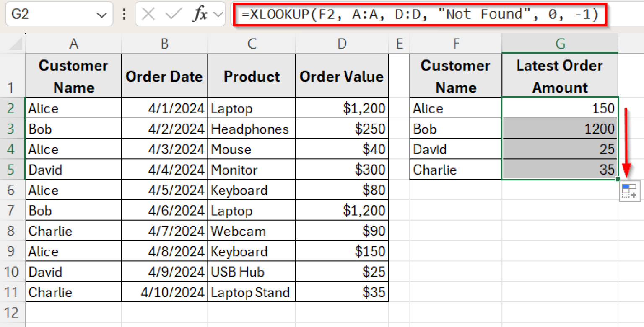Select cell F2 containing Alice
Viewport: 644px width, 327px height.
(x=455, y=108)
